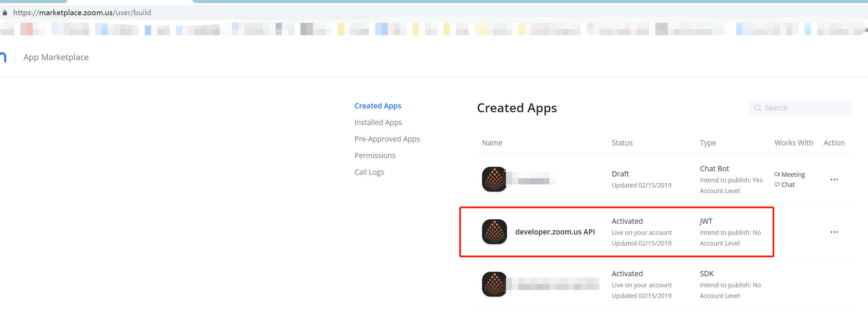Click 'Intend to publish: Yes' text

click(x=731, y=180)
